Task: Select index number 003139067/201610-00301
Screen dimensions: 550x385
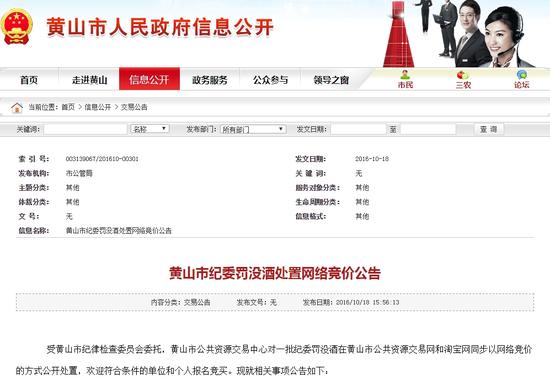Action: click(x=102, y=159)
